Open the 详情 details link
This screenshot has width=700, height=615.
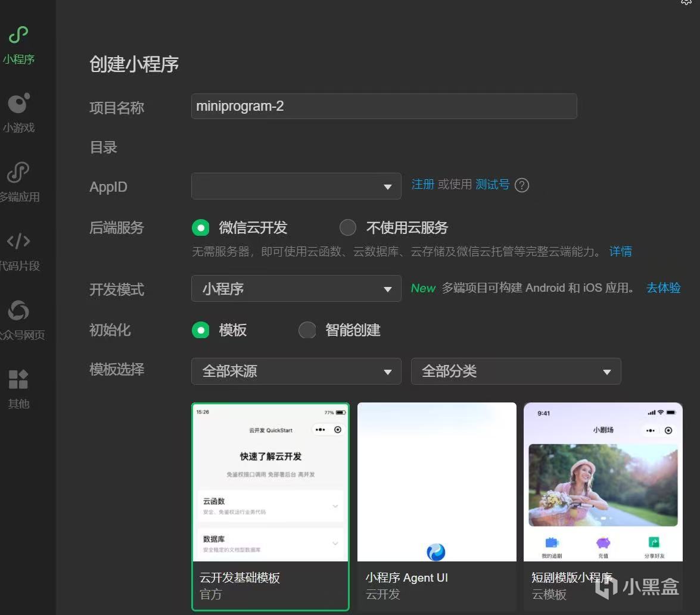point(621,251)
